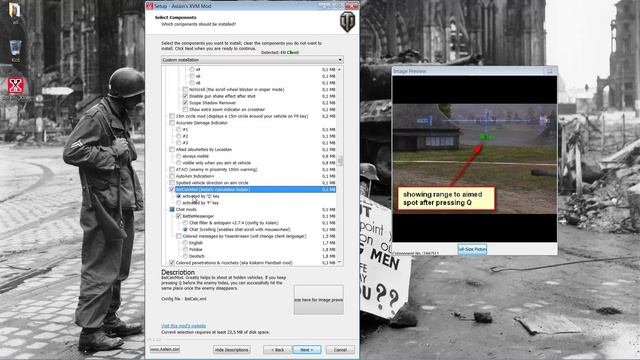Viewport: 640px width, 360px height.
Task: Uncheck Disable gun shake effect after shot
Action: click(185, 96)
